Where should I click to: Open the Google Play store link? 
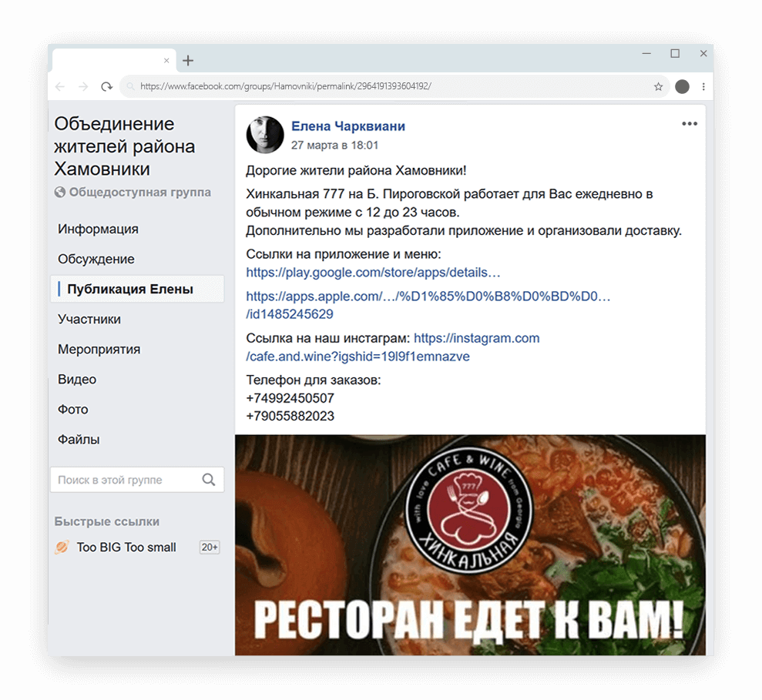[373, 273]
